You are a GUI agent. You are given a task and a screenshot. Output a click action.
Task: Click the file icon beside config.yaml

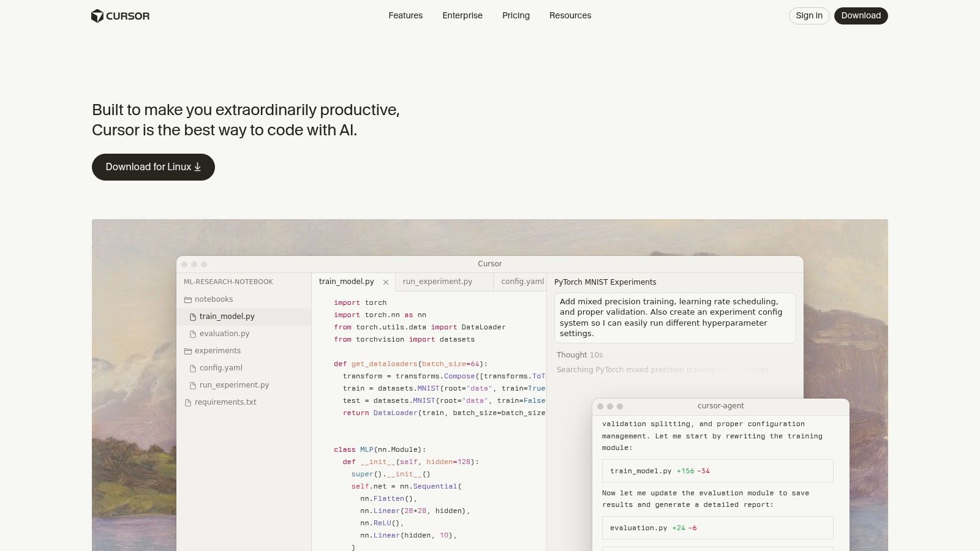pos(193,368)
